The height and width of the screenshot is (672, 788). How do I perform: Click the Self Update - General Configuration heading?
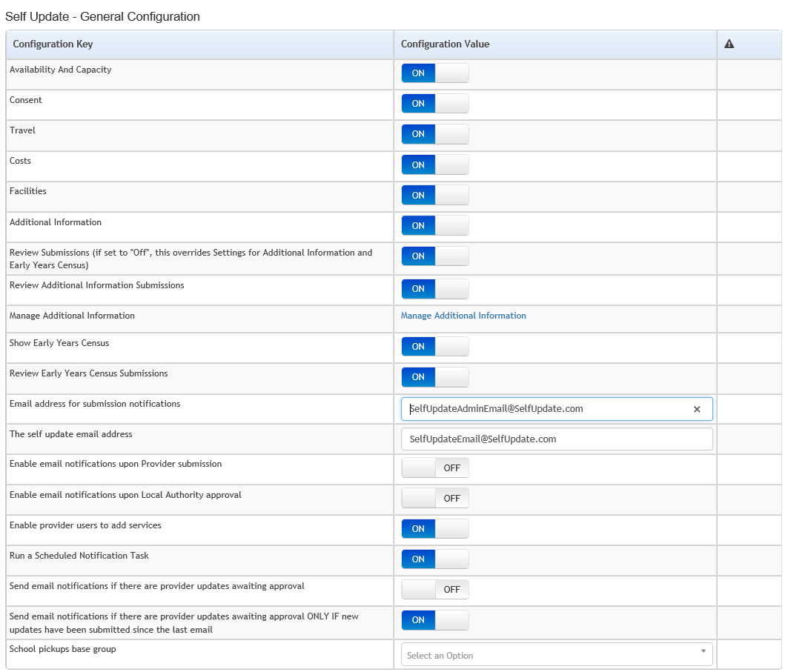pyautogui.click(x=102, y=16)
